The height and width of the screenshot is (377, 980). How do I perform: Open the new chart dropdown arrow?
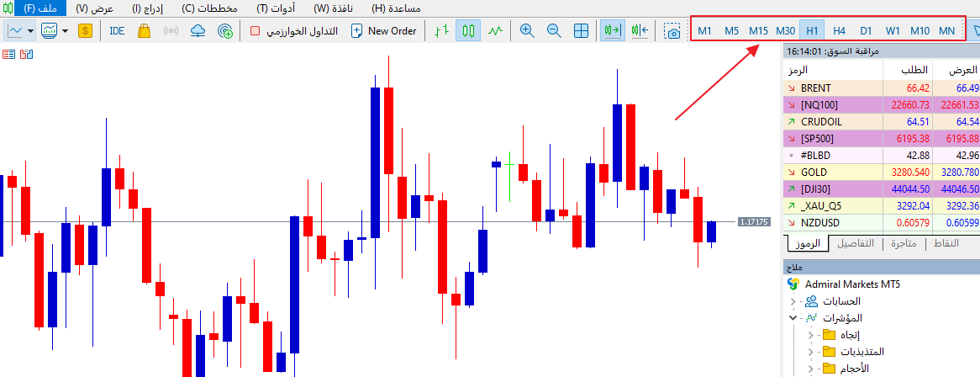tap(30, 30)
